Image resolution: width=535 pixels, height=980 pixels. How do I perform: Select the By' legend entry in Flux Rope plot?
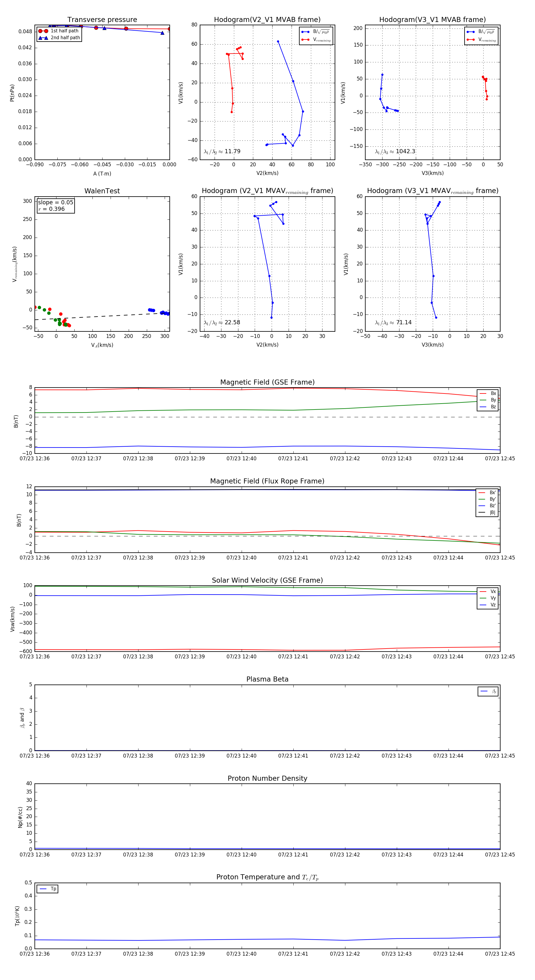(487, 499)
